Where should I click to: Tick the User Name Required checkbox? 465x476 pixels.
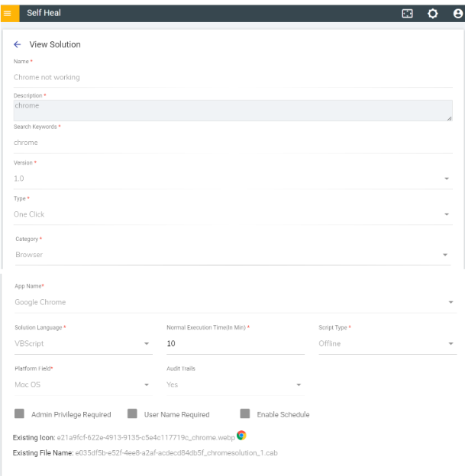pyautogui.click(x=132, y=414)
